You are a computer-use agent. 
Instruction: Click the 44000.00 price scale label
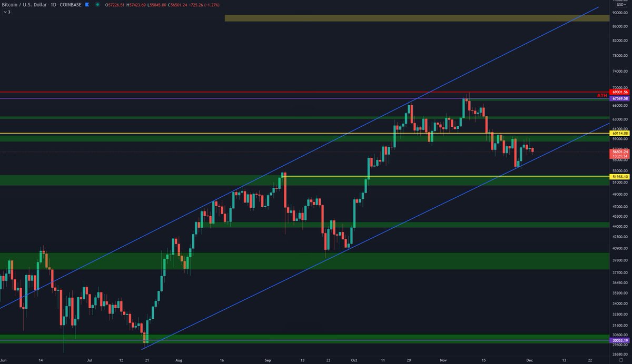click(620, 226)
